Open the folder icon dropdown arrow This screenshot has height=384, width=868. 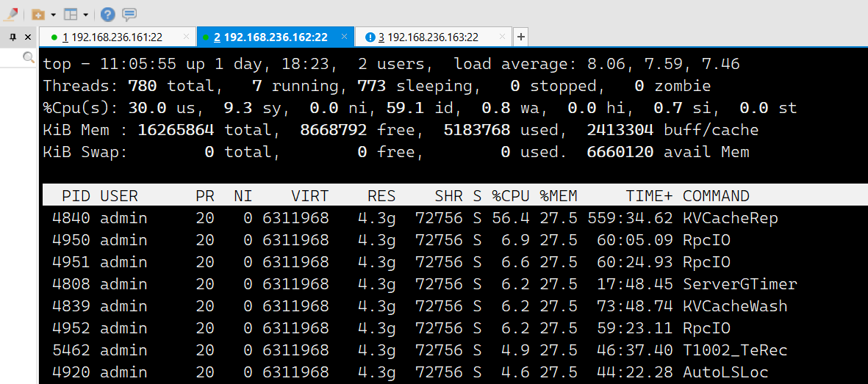[53, 15]
